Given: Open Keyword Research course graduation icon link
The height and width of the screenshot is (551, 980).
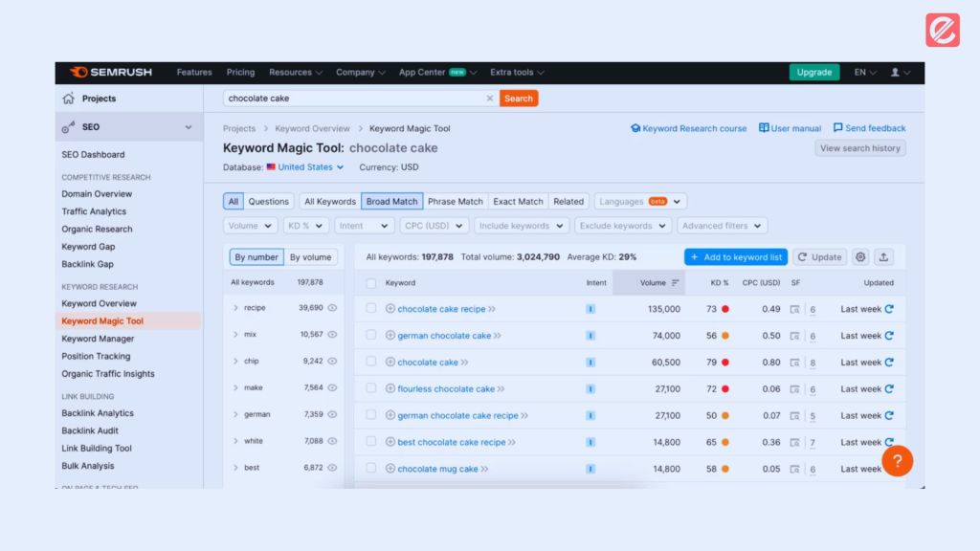Looking at the screenshot, I should 688,128.
